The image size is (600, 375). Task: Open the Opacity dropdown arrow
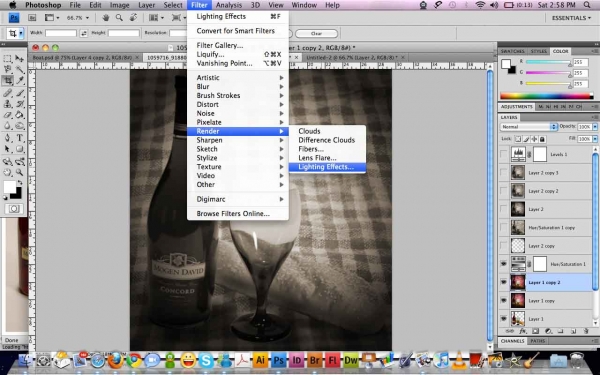pos(595,127)
